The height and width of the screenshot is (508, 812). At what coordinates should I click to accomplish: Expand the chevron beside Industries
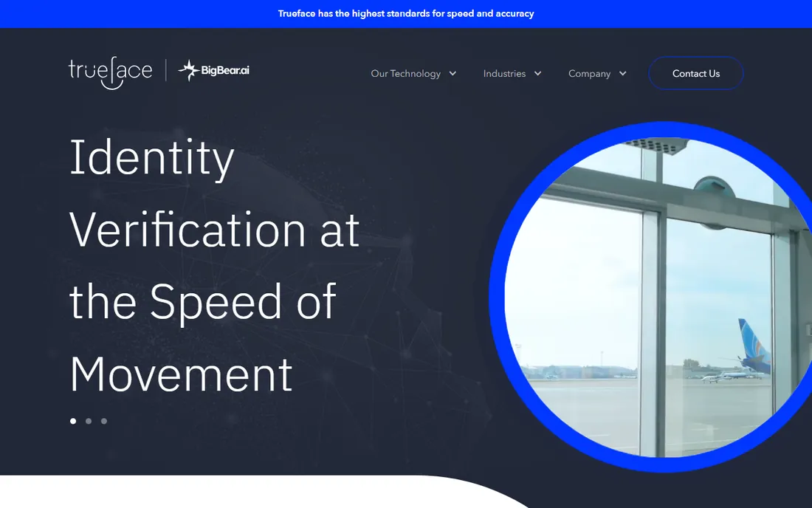point(537,74)
